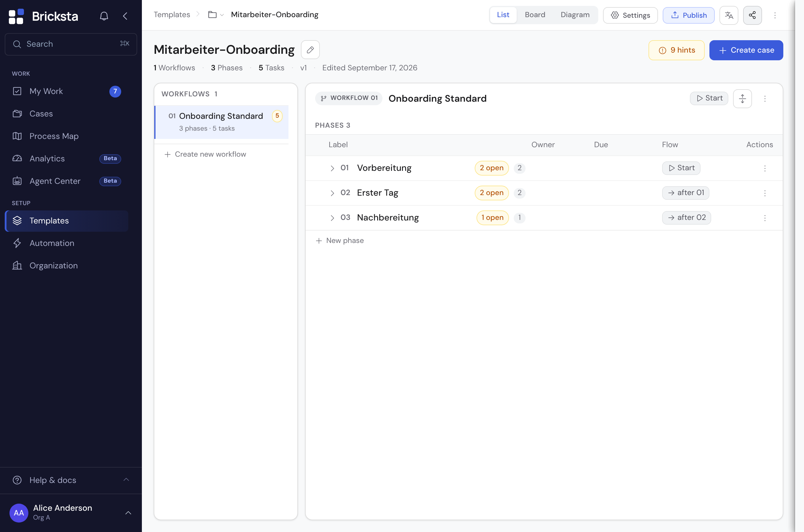Click the AA user avatar

(x=19, y=513)
